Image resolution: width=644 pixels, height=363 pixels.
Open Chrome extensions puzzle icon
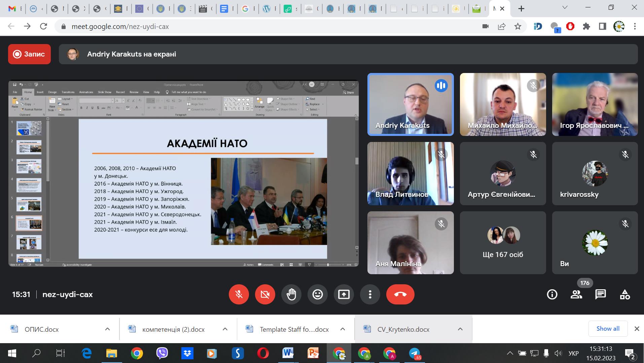coord(586,26)
